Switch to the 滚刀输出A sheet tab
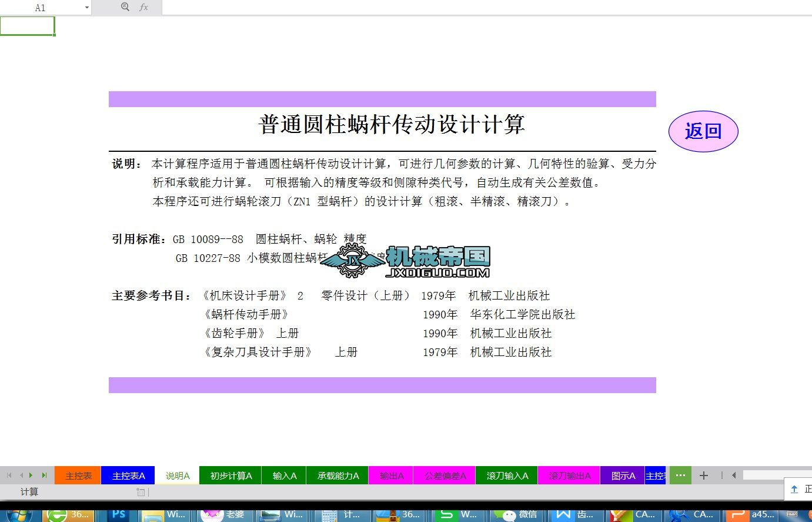This screenshot has width=812, height=522. click(569, 476)
